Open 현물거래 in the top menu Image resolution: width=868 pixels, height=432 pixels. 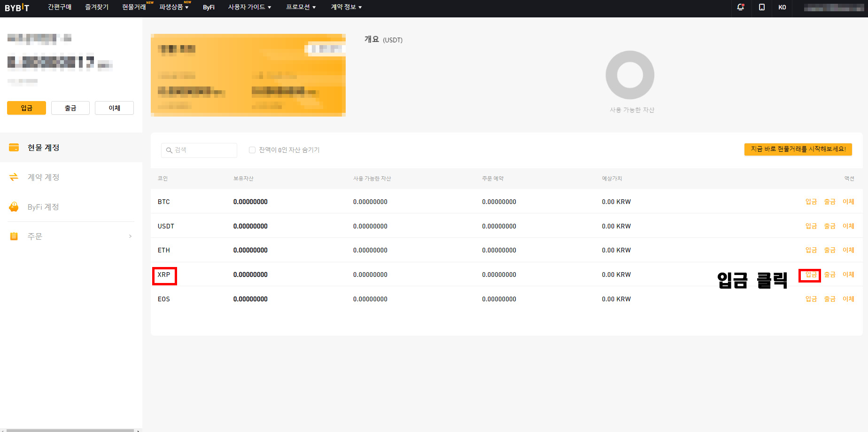click(134, 7)
